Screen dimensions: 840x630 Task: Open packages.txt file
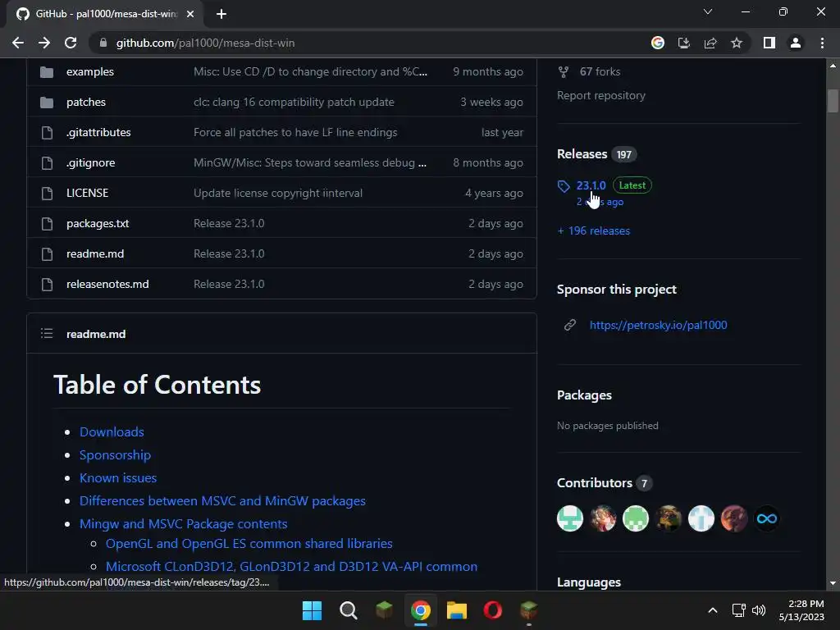[x=98, y=223]
